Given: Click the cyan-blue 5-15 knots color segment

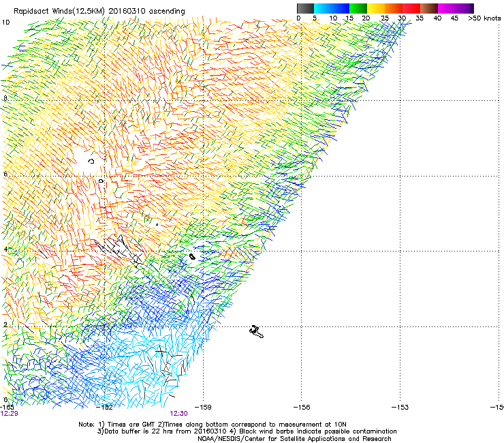Looking at the screenshot, I should (332, 8).
